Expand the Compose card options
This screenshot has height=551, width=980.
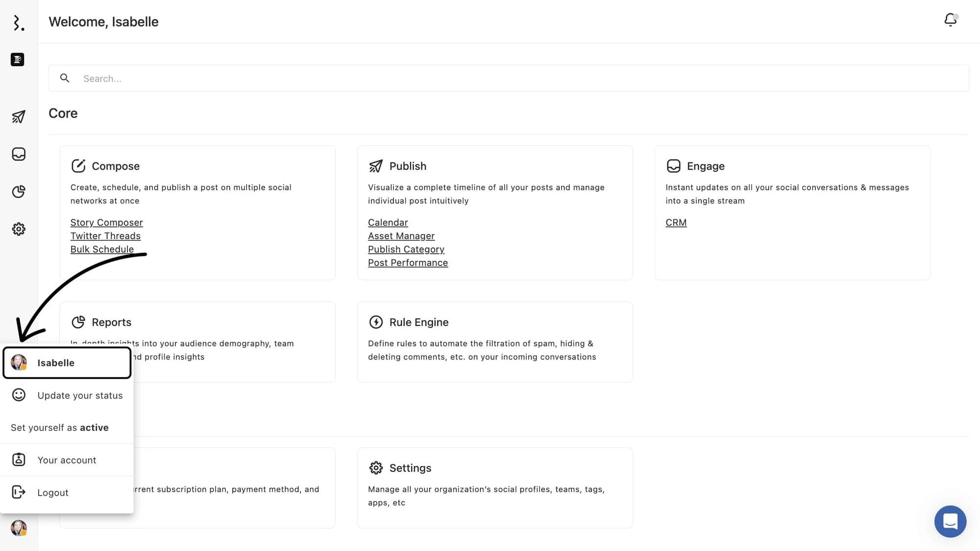click(x=115, y=166)
